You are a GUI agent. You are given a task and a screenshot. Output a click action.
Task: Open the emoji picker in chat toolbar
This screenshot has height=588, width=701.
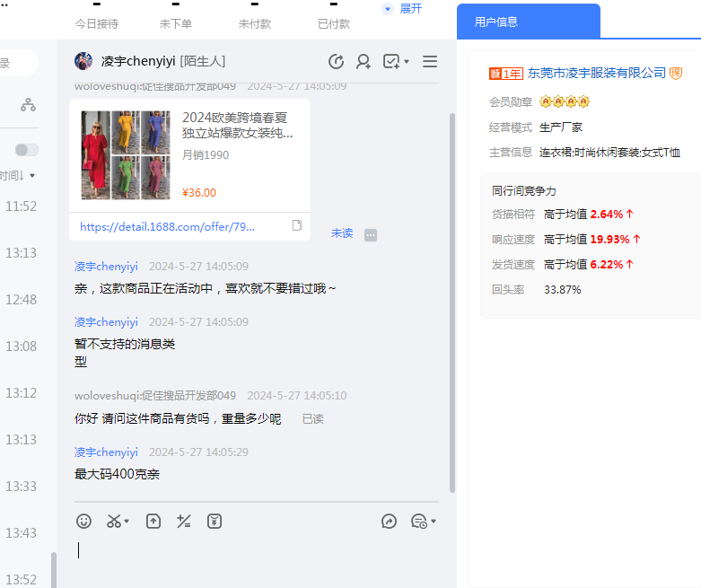coord(83,521)
